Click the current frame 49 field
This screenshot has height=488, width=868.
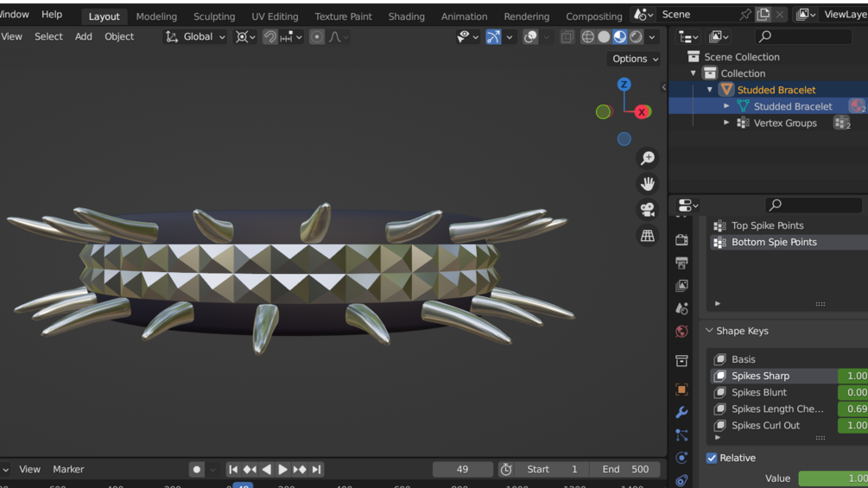coord(463,469)
